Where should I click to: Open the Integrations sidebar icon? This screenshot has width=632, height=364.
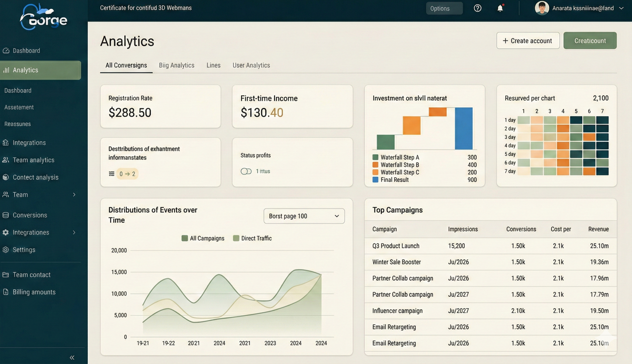[x=6, y=143]
